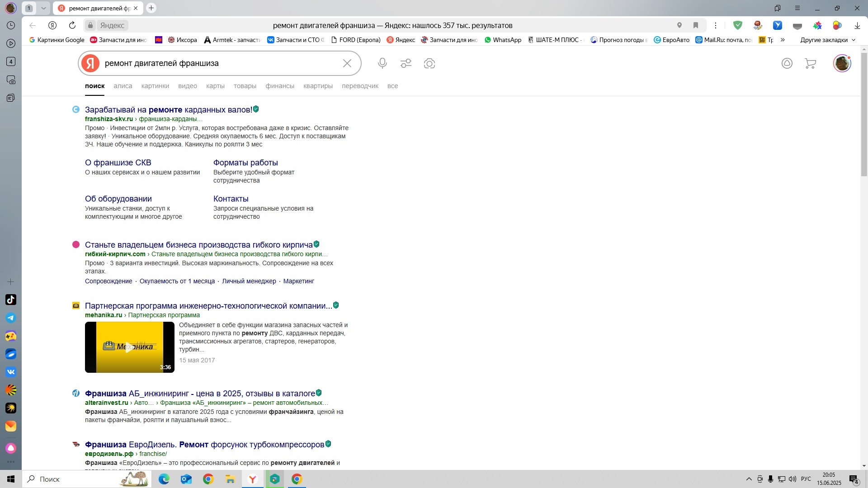Open the переводчик tab
868x488 pixels.
pyautogui.click(x=360, y=86)
